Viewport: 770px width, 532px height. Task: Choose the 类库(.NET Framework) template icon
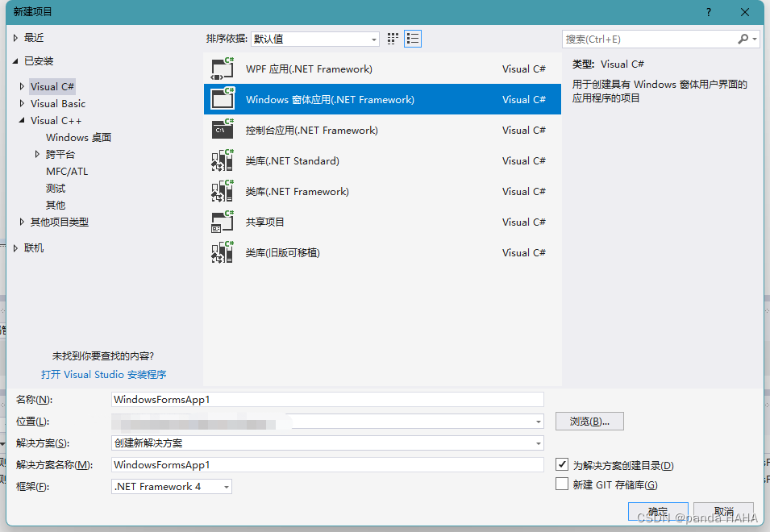222,191
